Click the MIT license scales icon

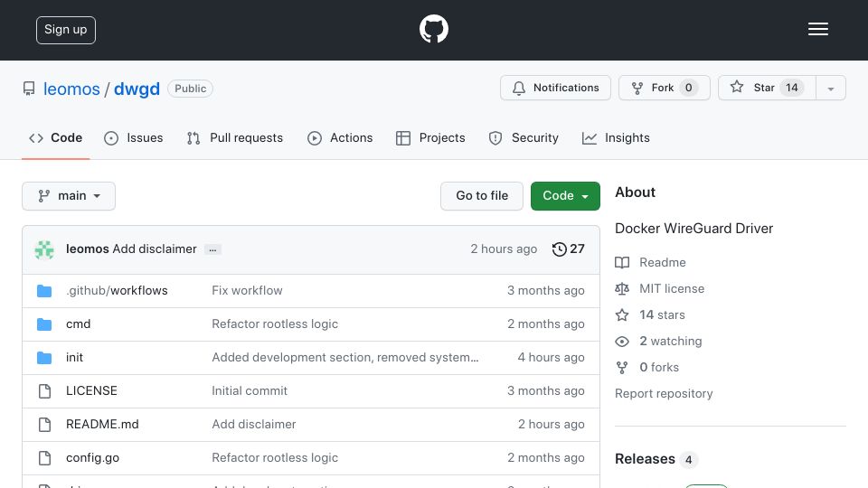[x=622, y=289]
